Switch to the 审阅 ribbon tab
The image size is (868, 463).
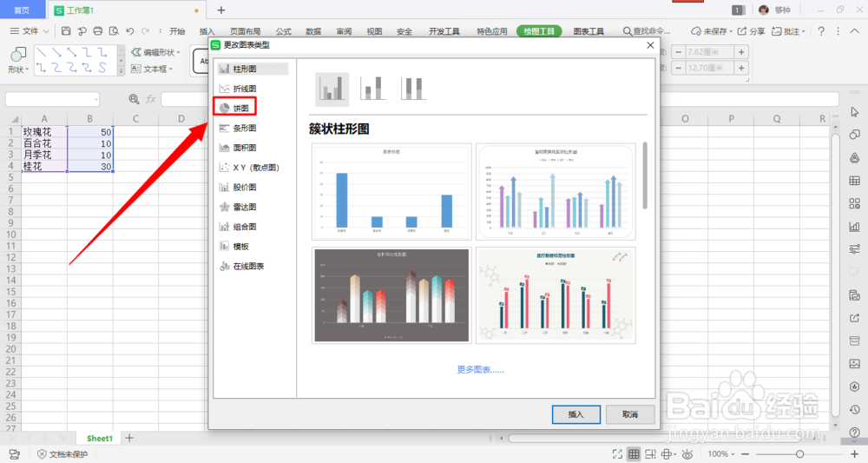[x=344, y=31]
